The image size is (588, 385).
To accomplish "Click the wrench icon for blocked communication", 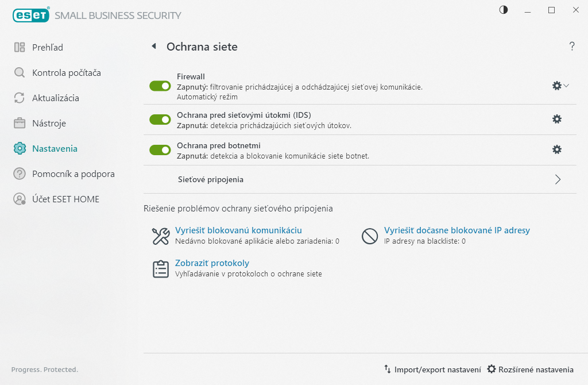I will (160, 236).
